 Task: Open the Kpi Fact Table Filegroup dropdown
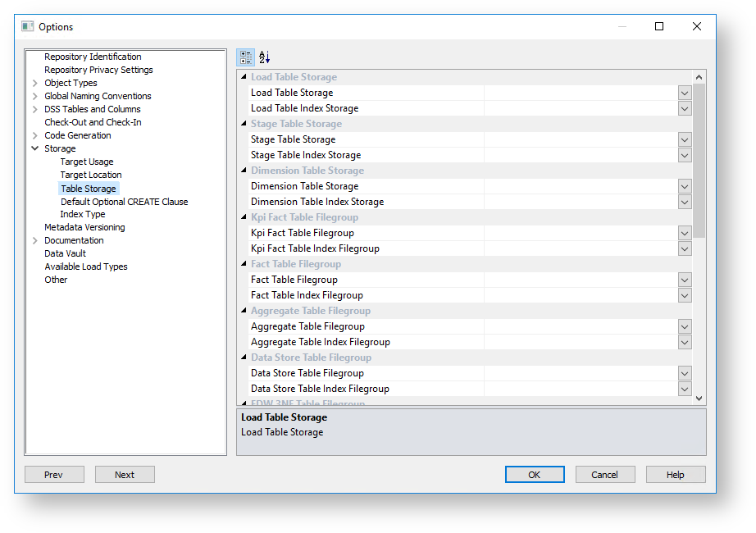click(x=685, y=233)
